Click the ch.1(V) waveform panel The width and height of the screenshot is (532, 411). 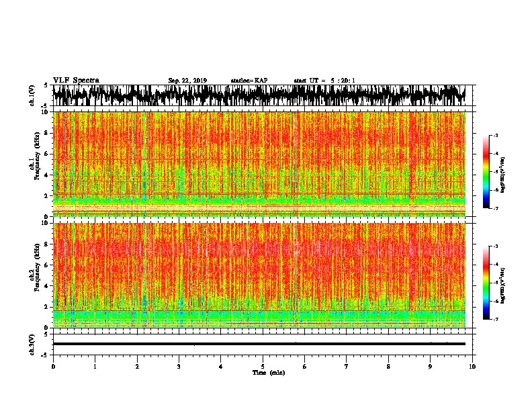(263, 95)
